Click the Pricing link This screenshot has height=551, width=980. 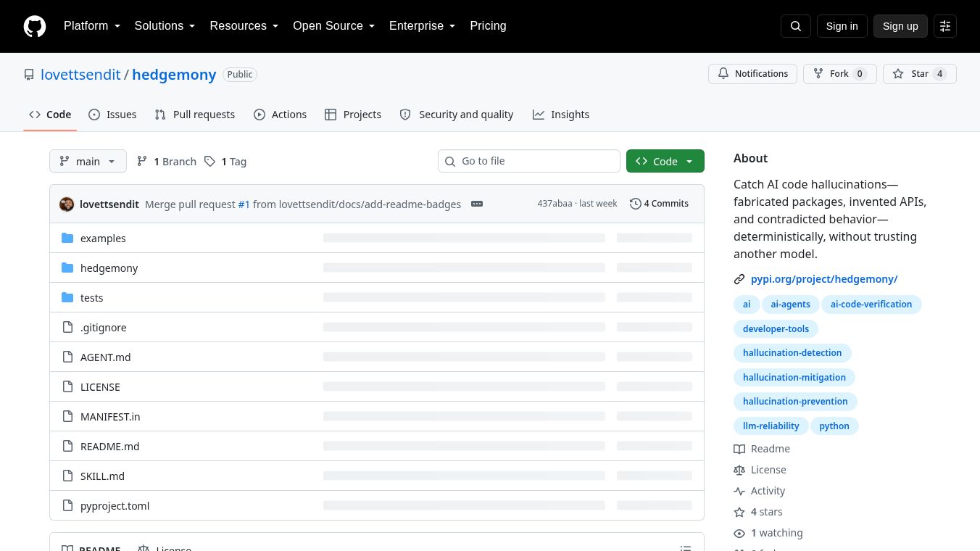coord(488,26)
